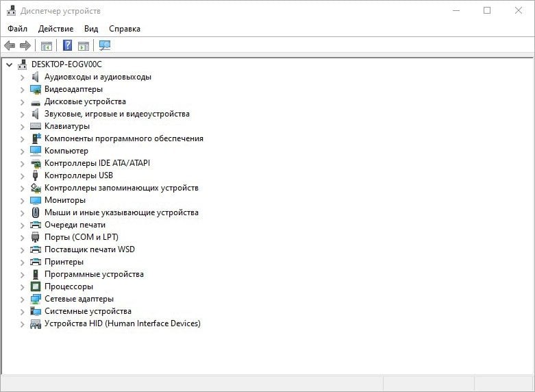Expand the Дисковые устройства category
This screenshot has width=535, height=392.
coord(22,102)
